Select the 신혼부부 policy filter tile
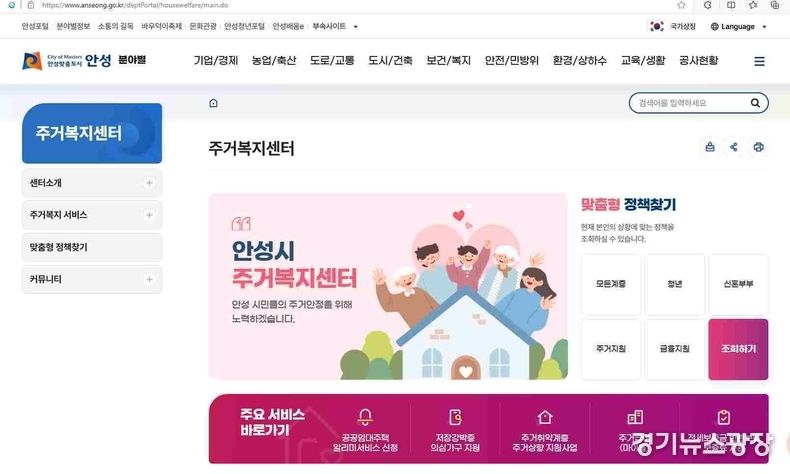 click(x=738, y=285)
